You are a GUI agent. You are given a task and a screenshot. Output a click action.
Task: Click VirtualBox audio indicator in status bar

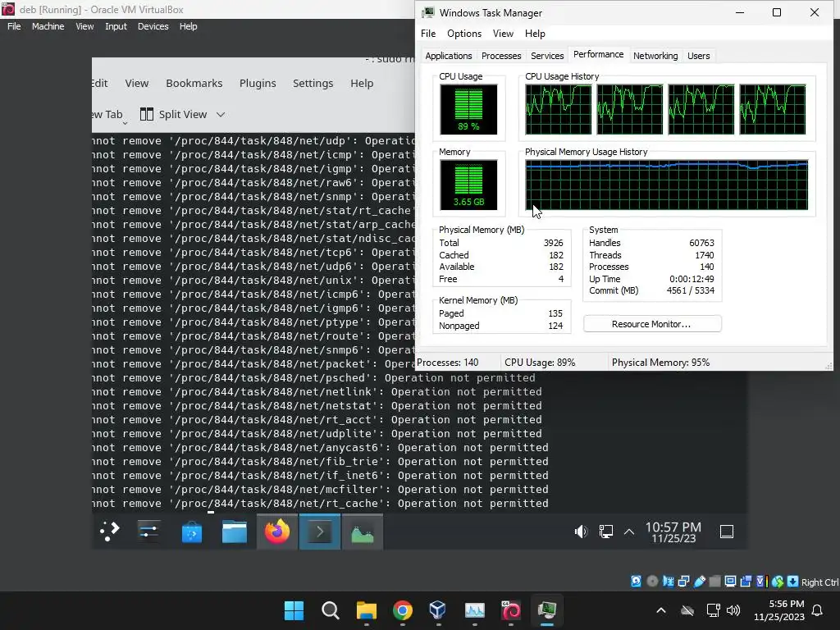(x=668, y=582)
